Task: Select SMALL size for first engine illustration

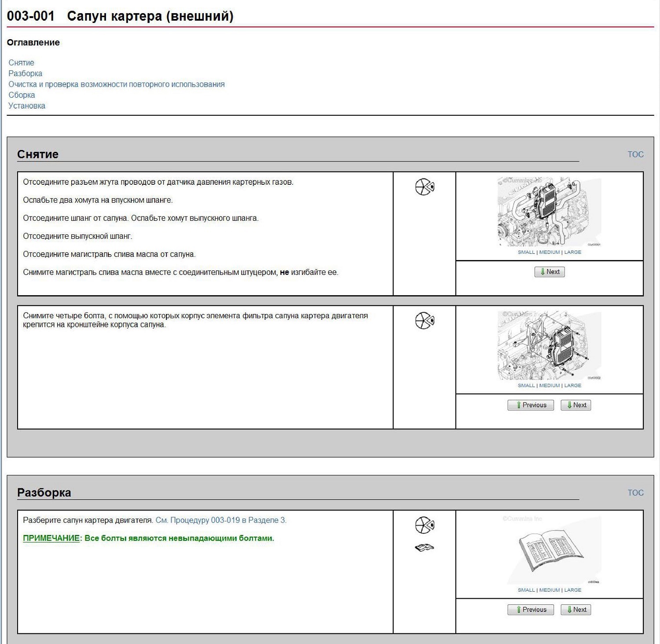Action: [x=526, y=252]
